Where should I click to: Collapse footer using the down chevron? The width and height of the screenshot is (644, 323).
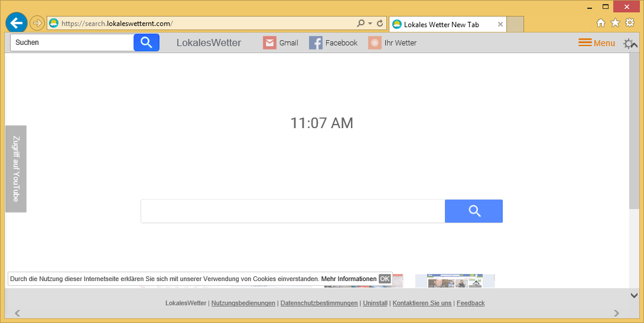click(x=634, y=295)
